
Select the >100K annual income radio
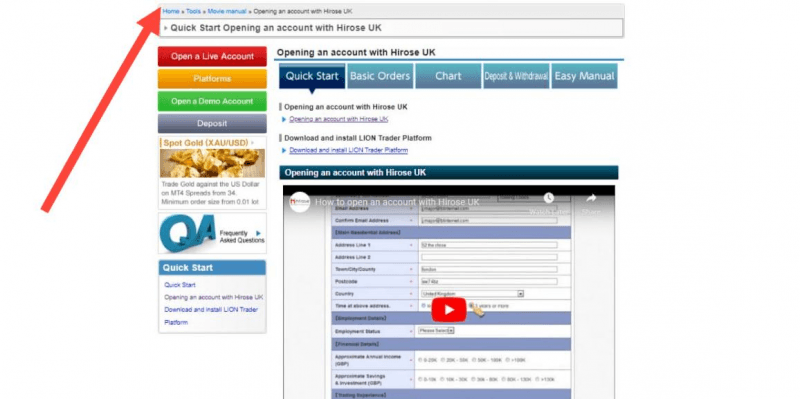(509, 360)
